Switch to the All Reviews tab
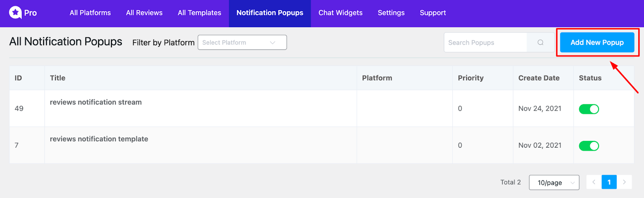644x198 pixels. (144, 13)
